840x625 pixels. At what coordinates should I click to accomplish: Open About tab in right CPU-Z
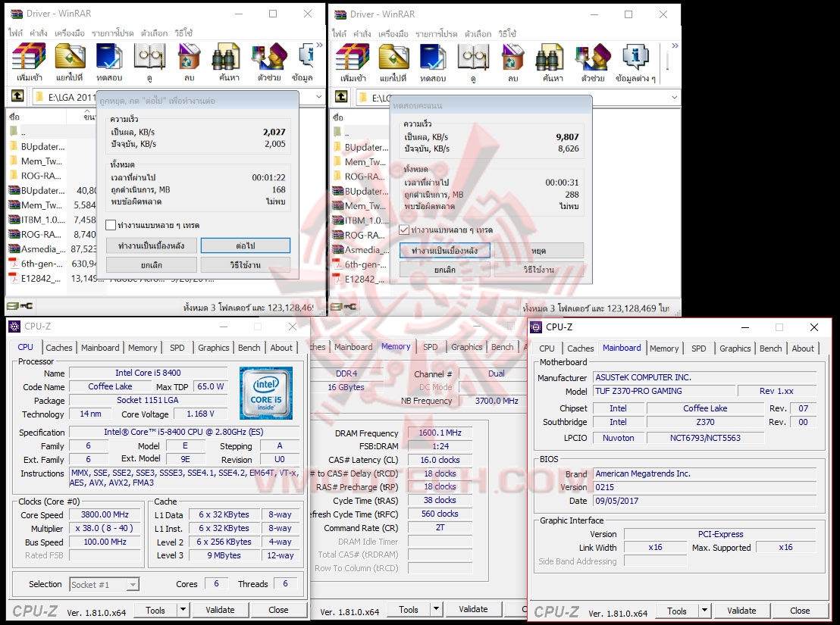[803, 348]
